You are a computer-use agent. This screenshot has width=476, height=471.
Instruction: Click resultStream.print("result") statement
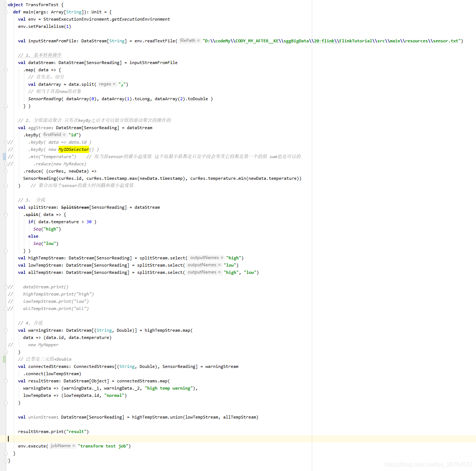pyautogui.click(x=54, y=432)
